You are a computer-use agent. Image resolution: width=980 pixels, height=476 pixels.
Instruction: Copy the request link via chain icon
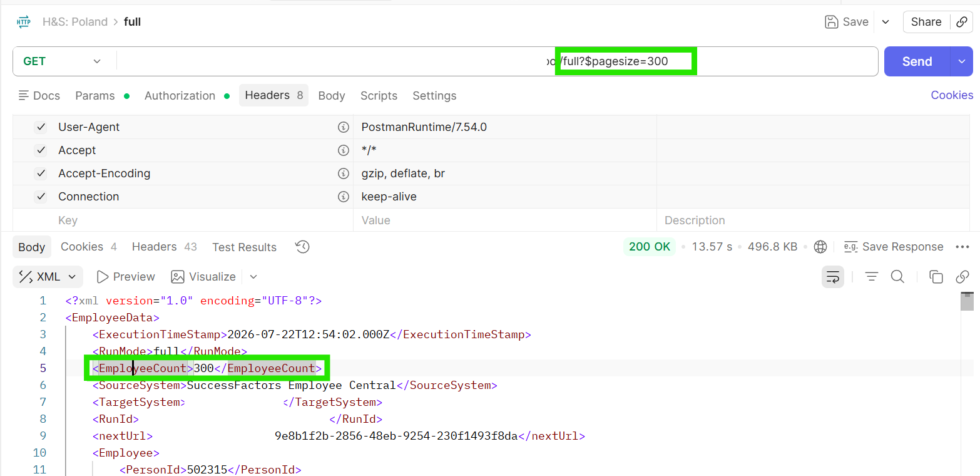coord(962,22)
